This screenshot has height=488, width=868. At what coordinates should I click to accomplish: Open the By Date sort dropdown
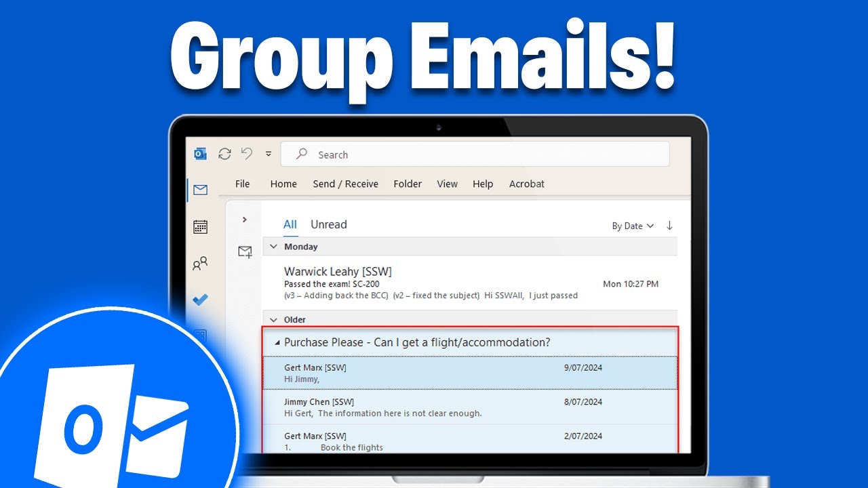[633, 226]
